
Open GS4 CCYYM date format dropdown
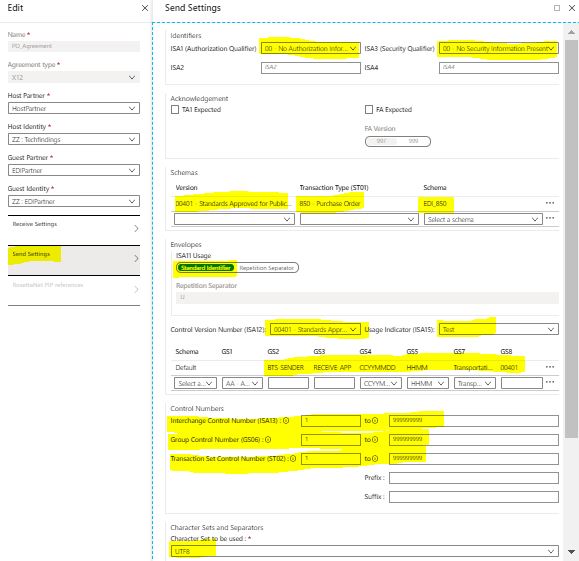380,383
